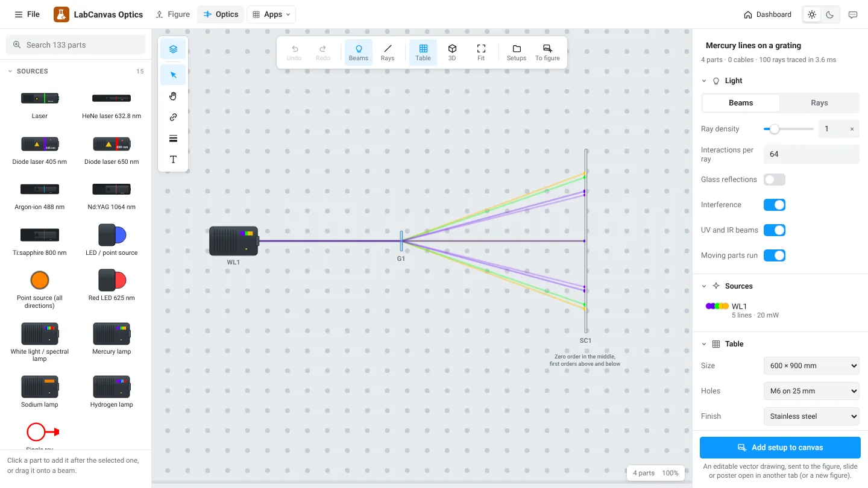Viewport: 868px width, 488px height.
Task: Pick the link cable tool
Action: (173, 117)
